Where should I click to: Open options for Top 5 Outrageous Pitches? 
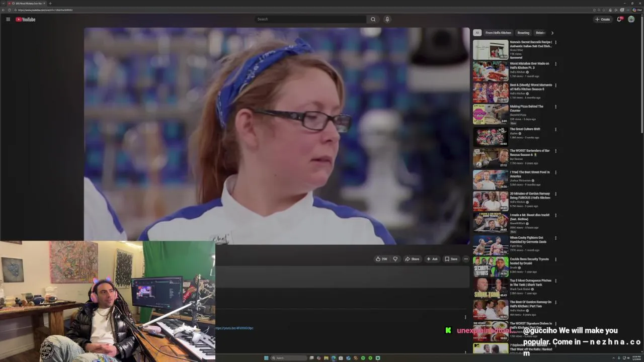coord(555,281)
